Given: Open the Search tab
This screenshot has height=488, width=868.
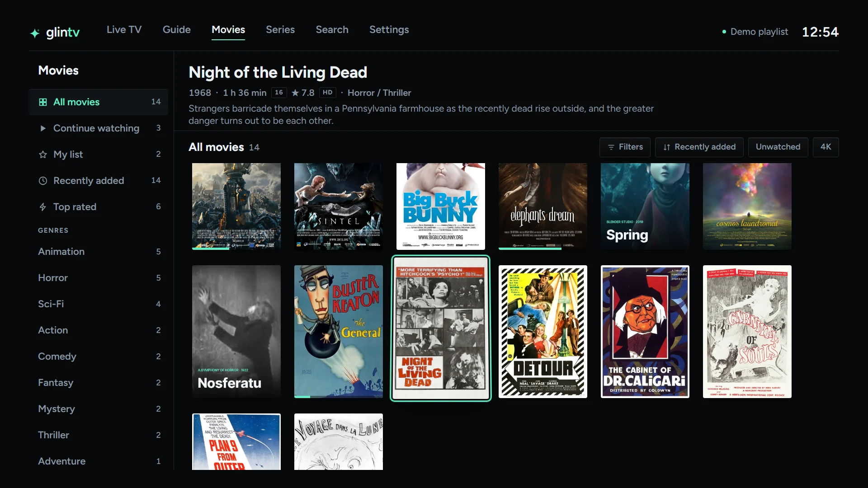Looking at the screenshot, I should tap(332, 30).
